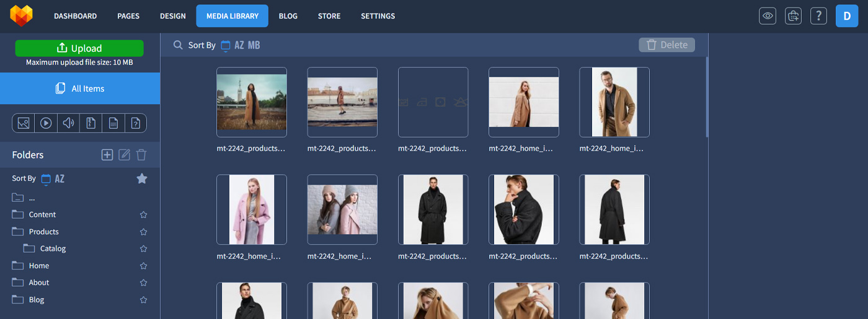Filter media by archive (zip) files

(x=91, y=123)
